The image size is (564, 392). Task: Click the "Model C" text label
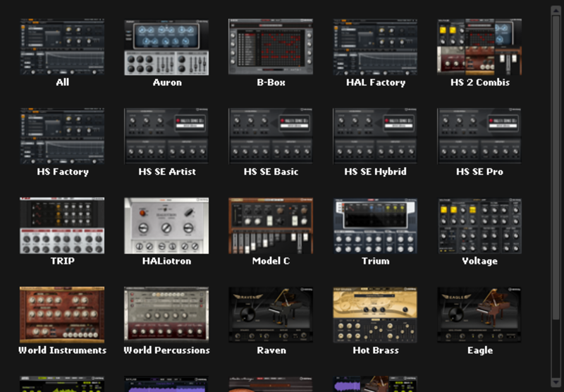(271, 261)
